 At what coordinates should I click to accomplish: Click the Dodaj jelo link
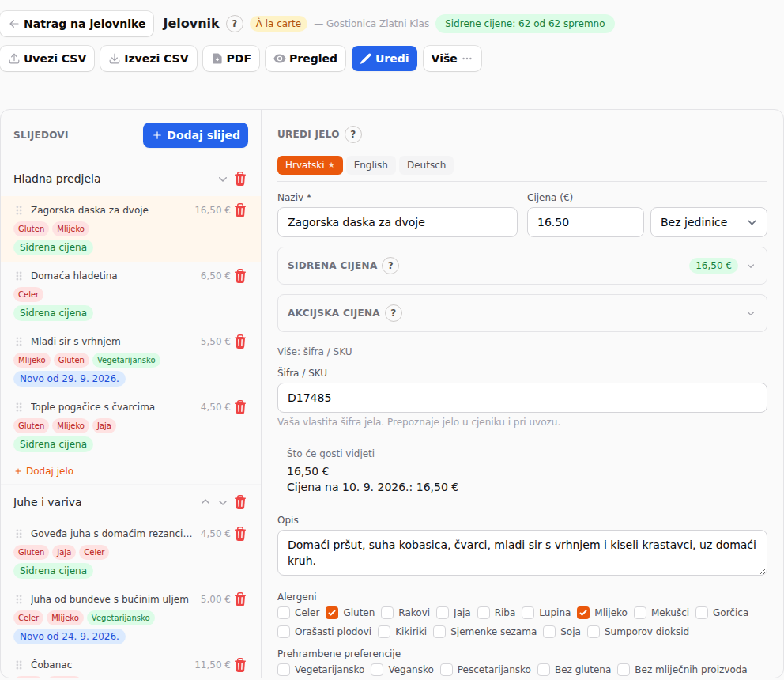[44, 471]
